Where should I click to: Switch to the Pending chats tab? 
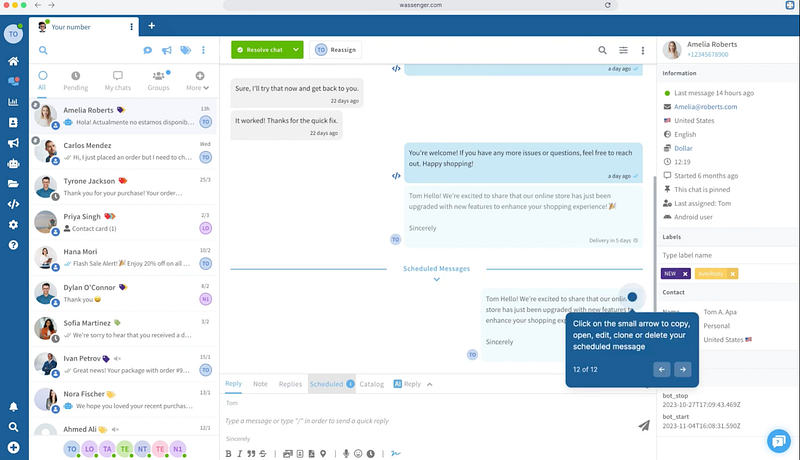76,81
